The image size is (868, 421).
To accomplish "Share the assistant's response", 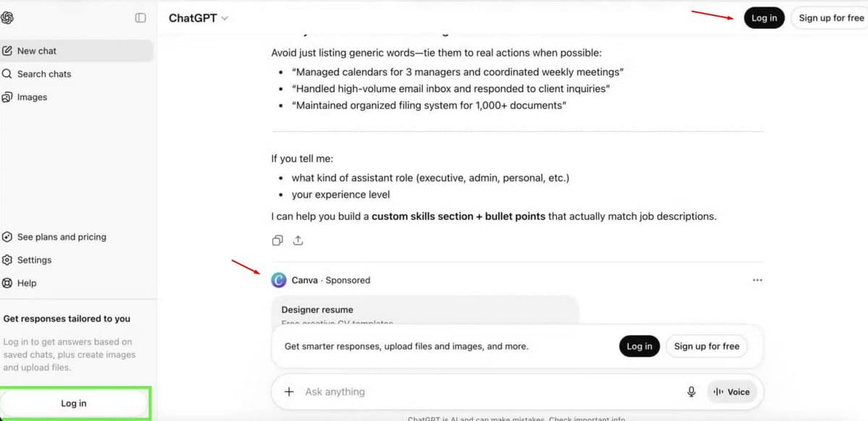I will pyautogui.click(x=298, y=239).
